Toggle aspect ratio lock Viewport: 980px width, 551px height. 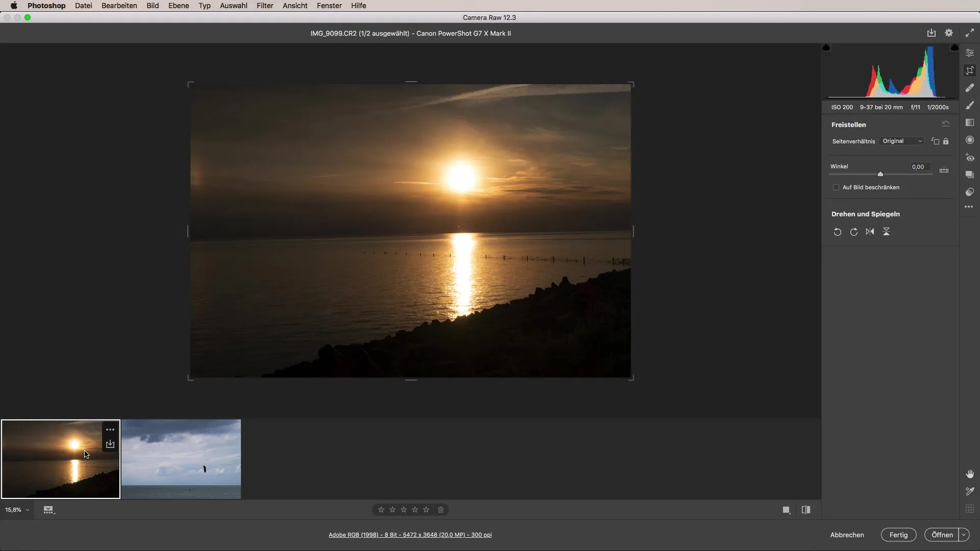click(946, 141)
